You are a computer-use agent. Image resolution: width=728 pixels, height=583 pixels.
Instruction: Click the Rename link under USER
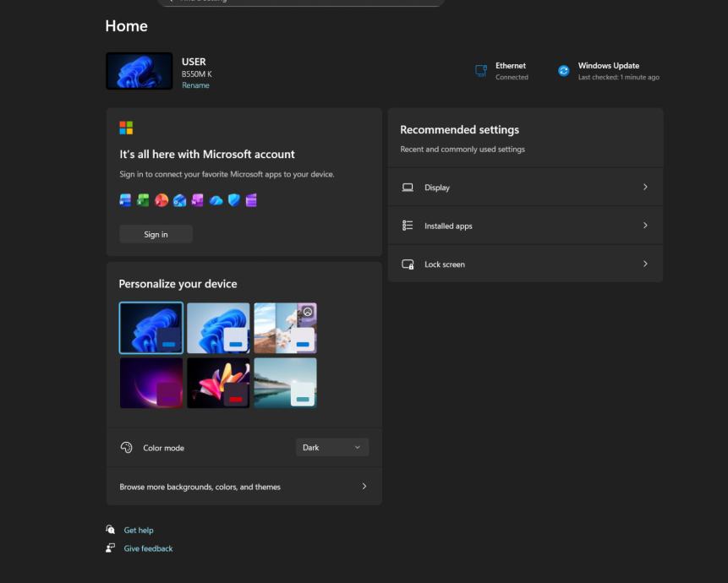point(195,85)
